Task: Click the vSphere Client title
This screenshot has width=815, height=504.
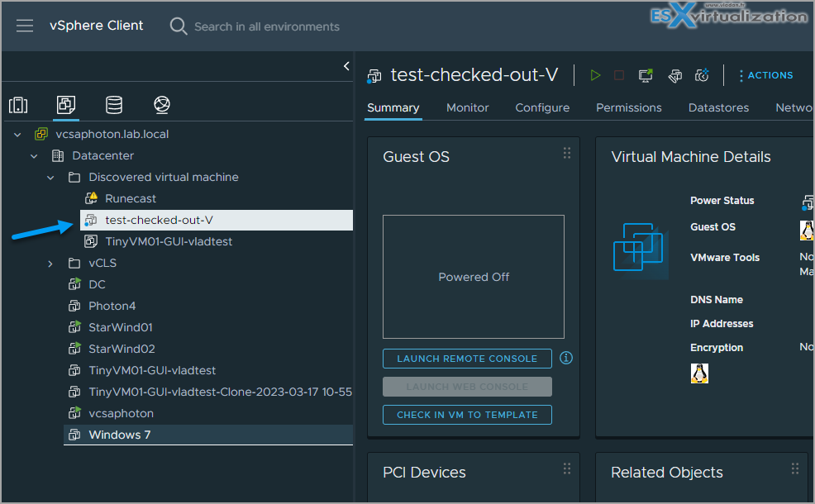Action: pos(96,26)
